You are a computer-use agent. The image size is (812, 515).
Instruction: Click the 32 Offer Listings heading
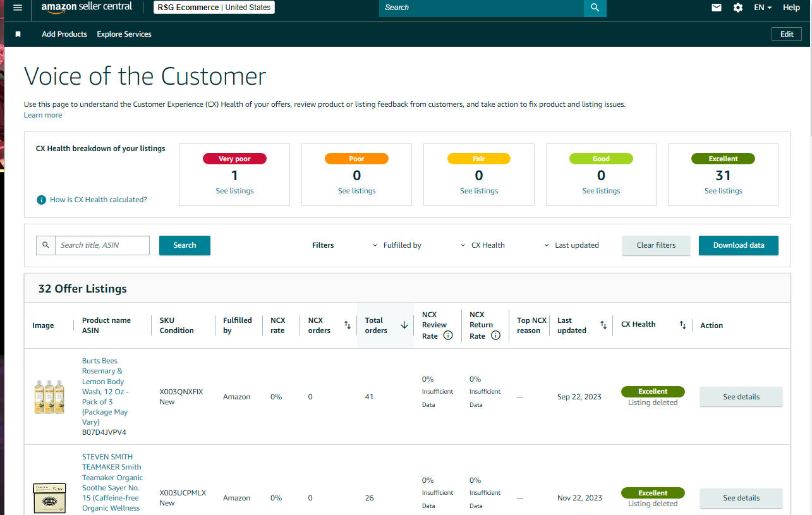tap(83, 289)
